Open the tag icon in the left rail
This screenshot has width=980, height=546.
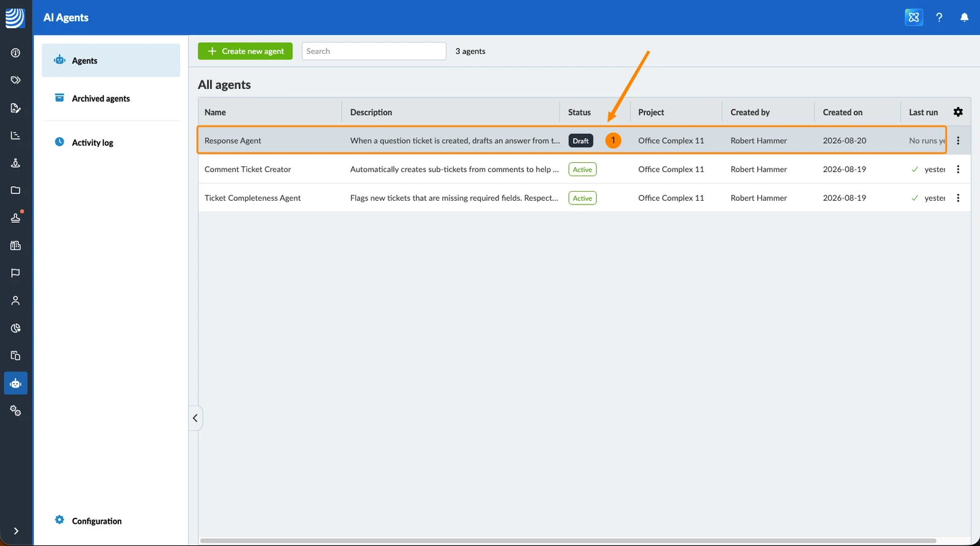tap(16, 80)
